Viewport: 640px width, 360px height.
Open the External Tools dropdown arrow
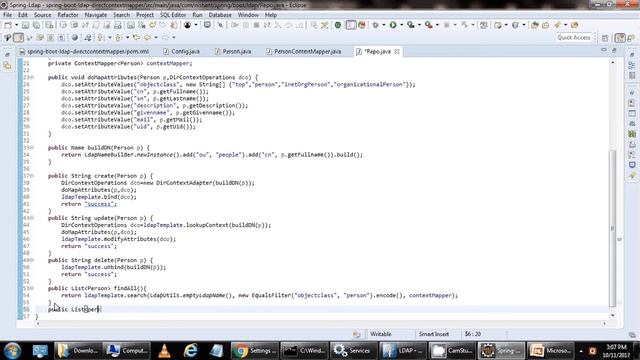tap(437, 25)
